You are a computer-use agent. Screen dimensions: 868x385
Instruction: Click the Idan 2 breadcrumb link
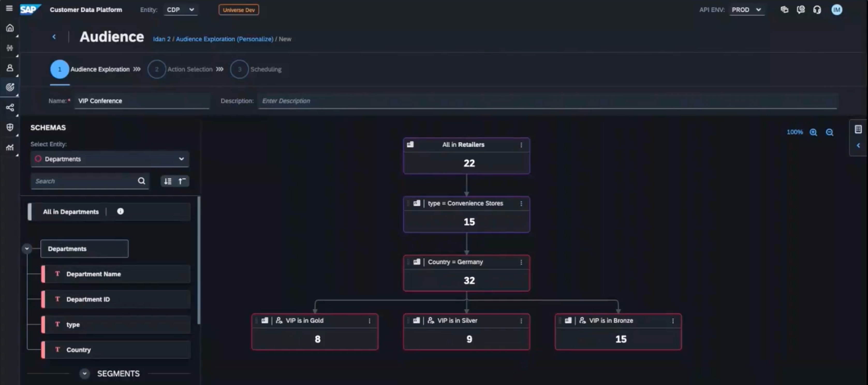coord(162,39)
